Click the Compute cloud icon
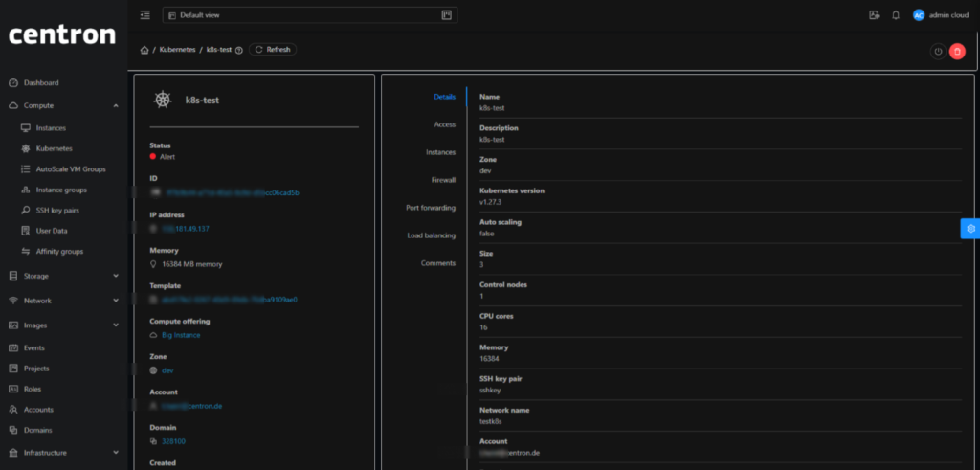The image size is (980, 470). point(13,105)
